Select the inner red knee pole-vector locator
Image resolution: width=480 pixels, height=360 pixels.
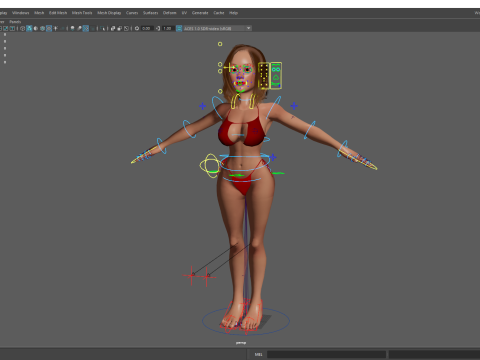[207, 276]
